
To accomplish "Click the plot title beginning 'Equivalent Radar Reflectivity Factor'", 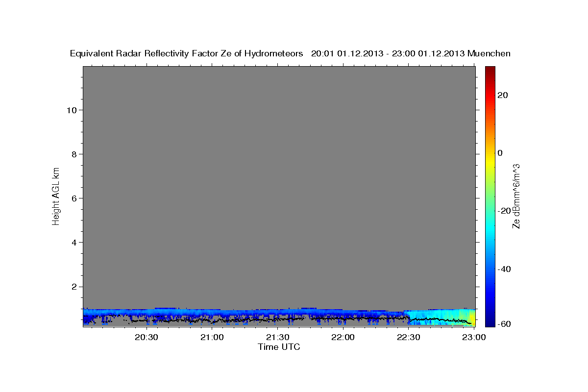I will click(290, 53).
